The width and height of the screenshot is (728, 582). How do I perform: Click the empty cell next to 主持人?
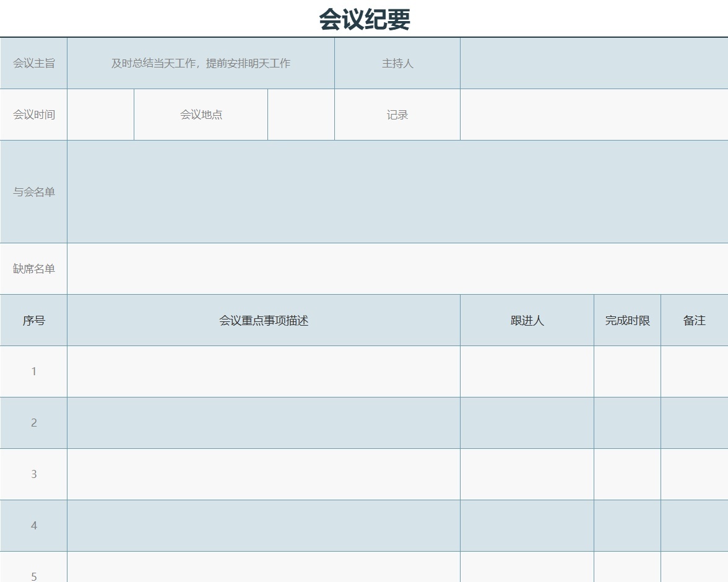(593, 63)
